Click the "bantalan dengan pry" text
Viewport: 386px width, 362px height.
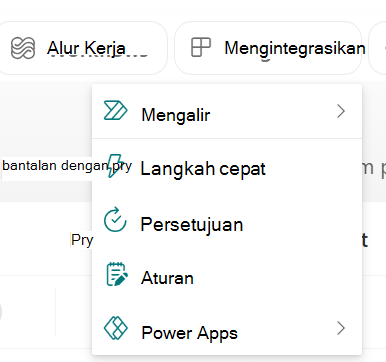[67, 166]
